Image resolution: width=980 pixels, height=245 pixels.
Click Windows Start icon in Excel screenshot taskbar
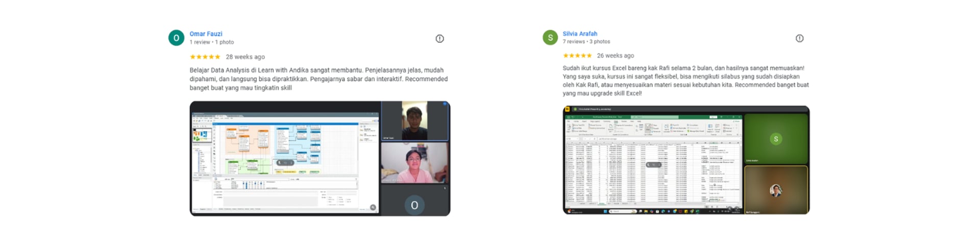[x=606, y=211]
